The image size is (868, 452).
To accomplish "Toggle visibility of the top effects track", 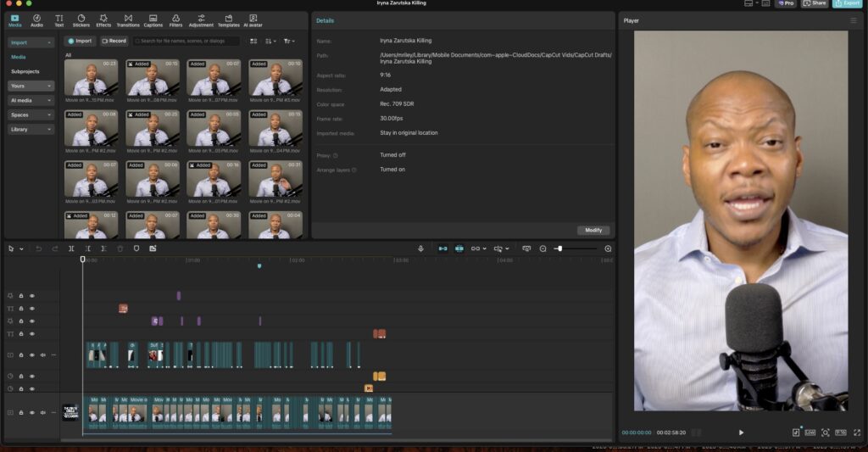I will [32, 296].
